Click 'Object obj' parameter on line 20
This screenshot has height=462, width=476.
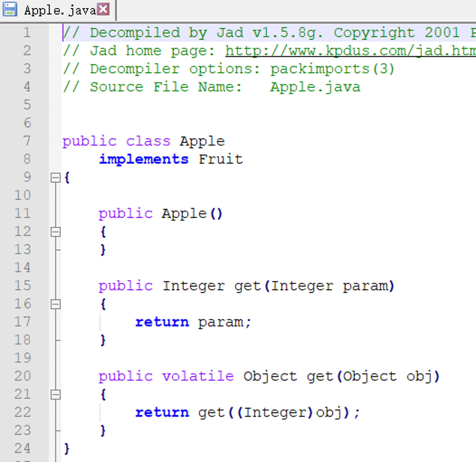[x=389, y=377]
